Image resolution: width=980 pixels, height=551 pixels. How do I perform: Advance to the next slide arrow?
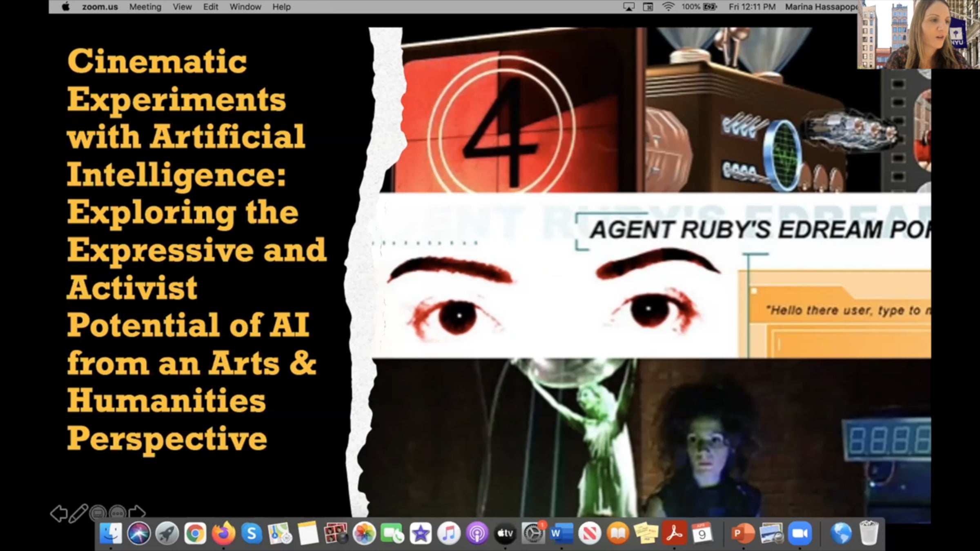tap(137, 513)
